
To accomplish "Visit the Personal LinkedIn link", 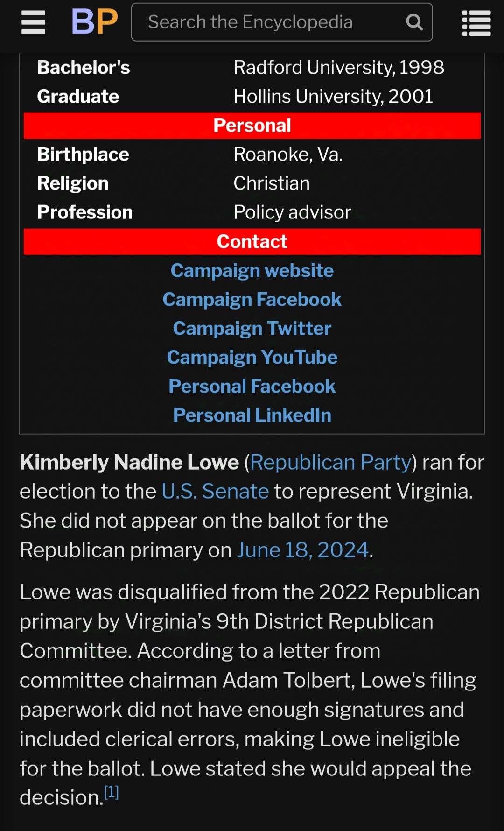I will tap(252, 415).
